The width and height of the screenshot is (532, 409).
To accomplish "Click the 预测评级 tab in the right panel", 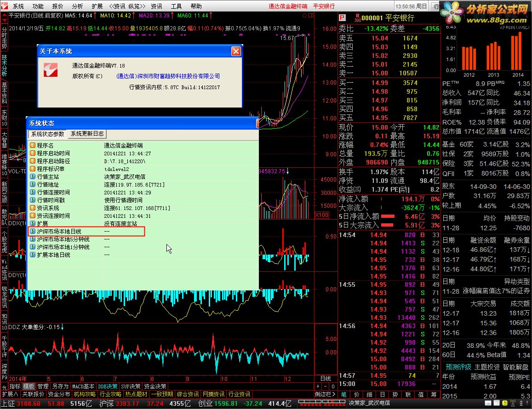I will tap(458, 367).
